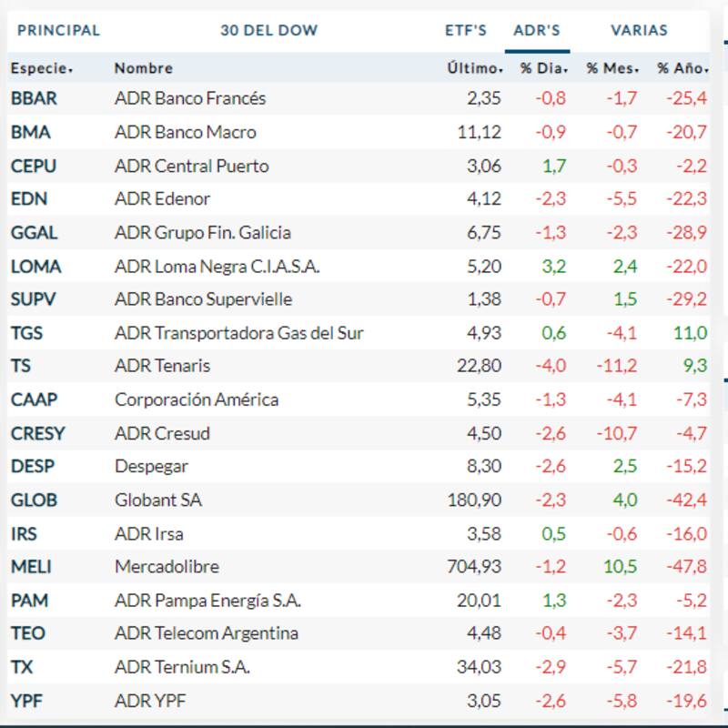Select the ADR'S tab
The width and height of the screenshot is (728, 728).
point(537,30)
